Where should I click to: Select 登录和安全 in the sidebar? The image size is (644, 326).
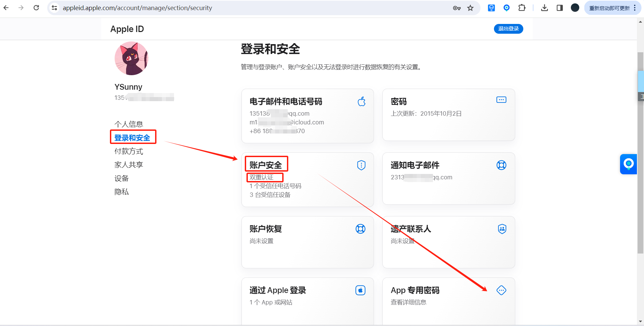[x=132, y=138]
